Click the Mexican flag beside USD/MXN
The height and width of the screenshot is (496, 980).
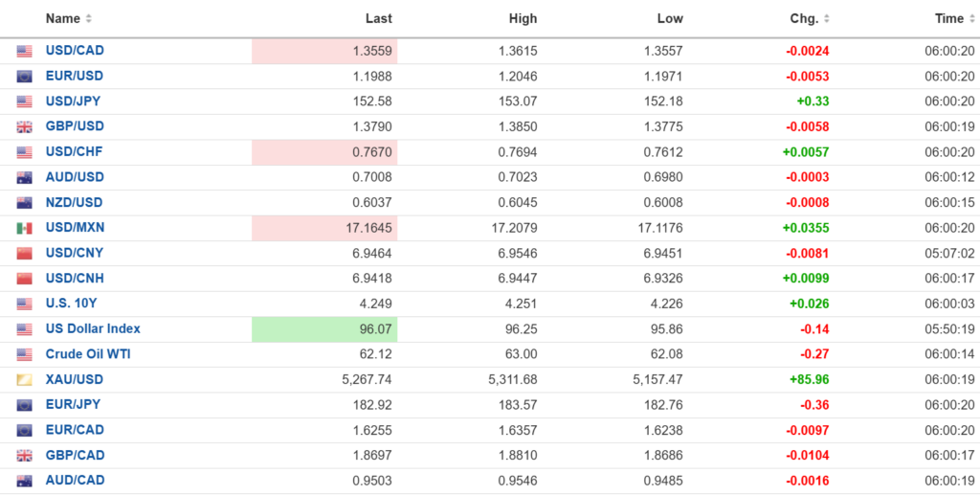[25, 228]
